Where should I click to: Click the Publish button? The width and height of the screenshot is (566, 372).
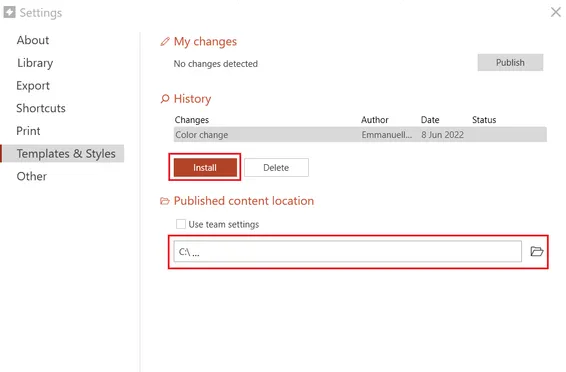click(x=510, y=63)
